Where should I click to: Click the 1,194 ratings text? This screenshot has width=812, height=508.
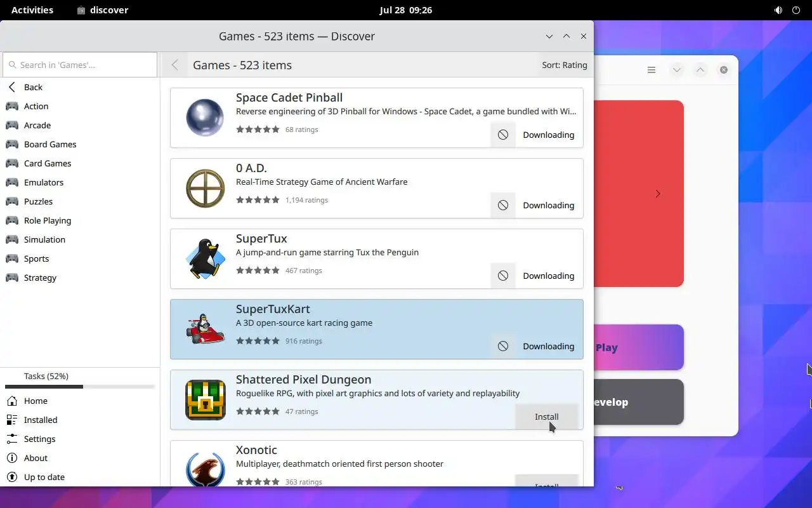pos(306,200)
